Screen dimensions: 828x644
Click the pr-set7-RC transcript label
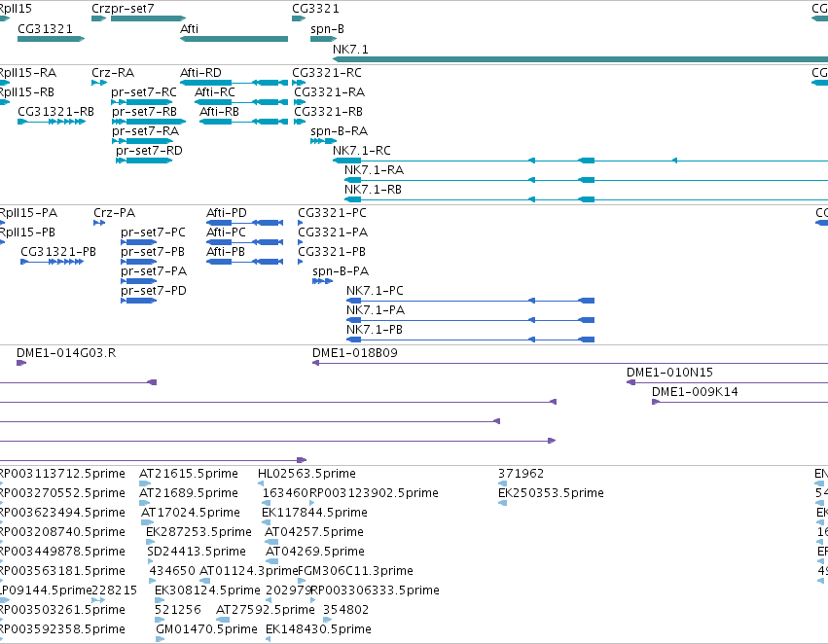click(144, 92)
